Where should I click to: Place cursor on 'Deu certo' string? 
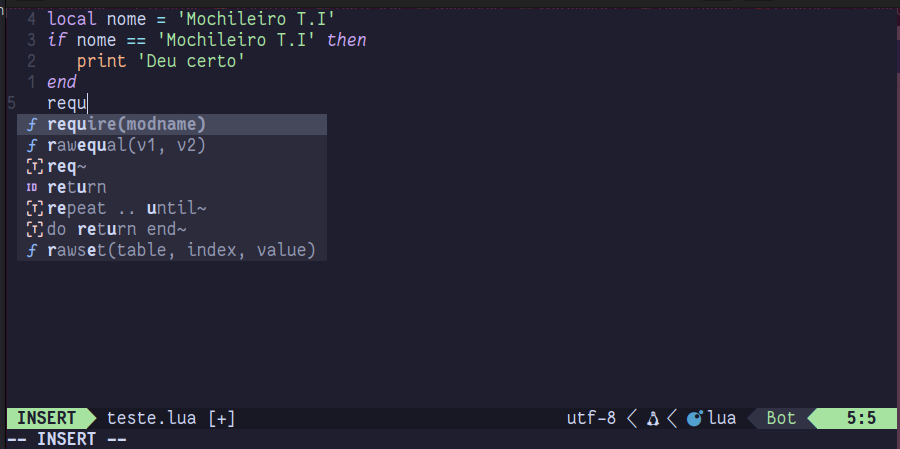tap(190, 61)
